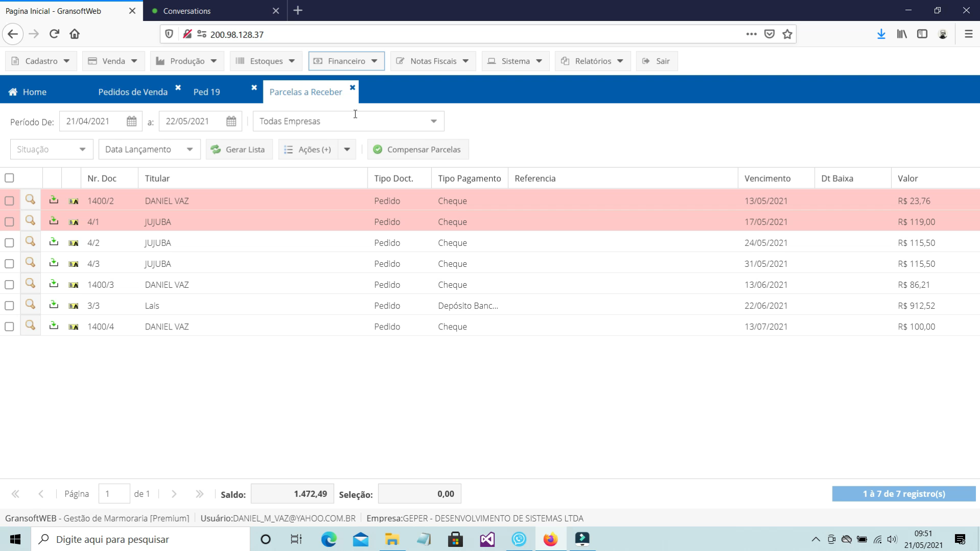Bookmark this page with the star icon
Image resolution: width=980 pixels, height=551 pixels.
(x=787, y=34)
